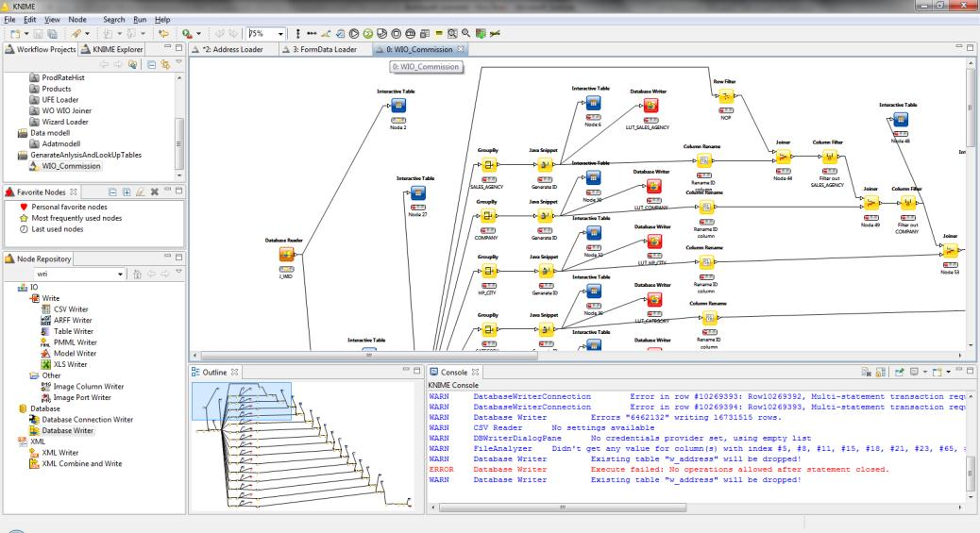The width and height of the screenshot is (980, 533).
Task: Click the delete X icon in Favorite Nodes
Action: point(155,192)
